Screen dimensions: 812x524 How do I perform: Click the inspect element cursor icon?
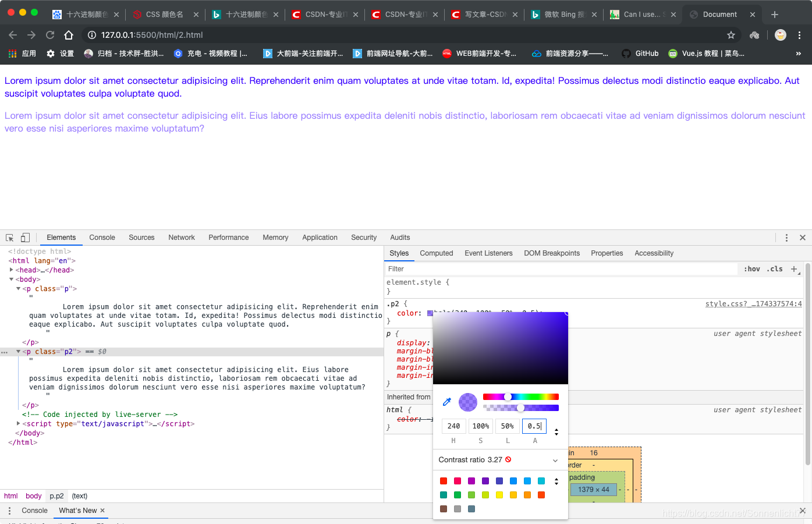coord(10,238)
